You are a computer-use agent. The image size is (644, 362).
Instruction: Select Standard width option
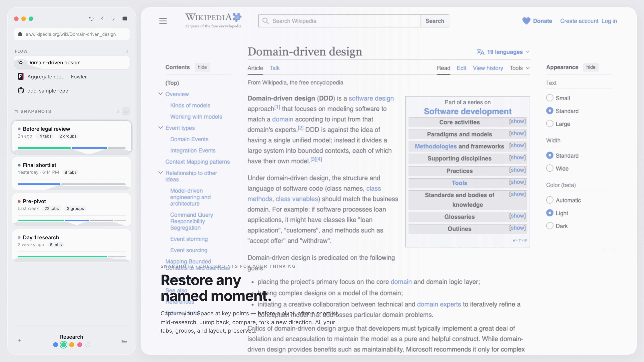[549, 155]
